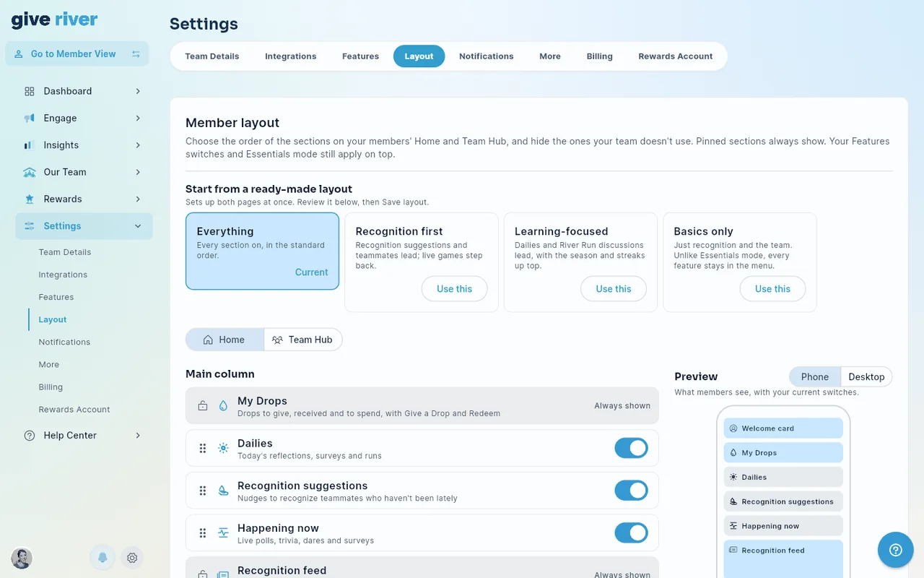Click the Happening now block in preview
This screenshot has width=924, height=578.
click(783, 526)
